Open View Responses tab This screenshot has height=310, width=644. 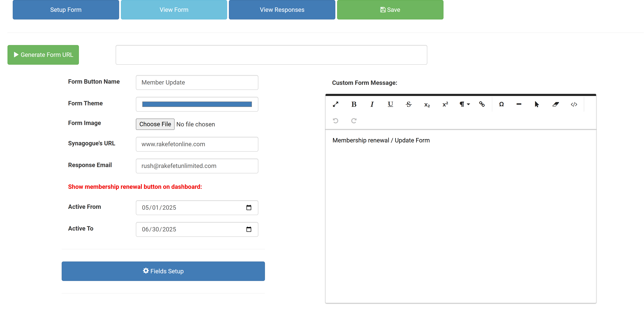click(282, 10)
